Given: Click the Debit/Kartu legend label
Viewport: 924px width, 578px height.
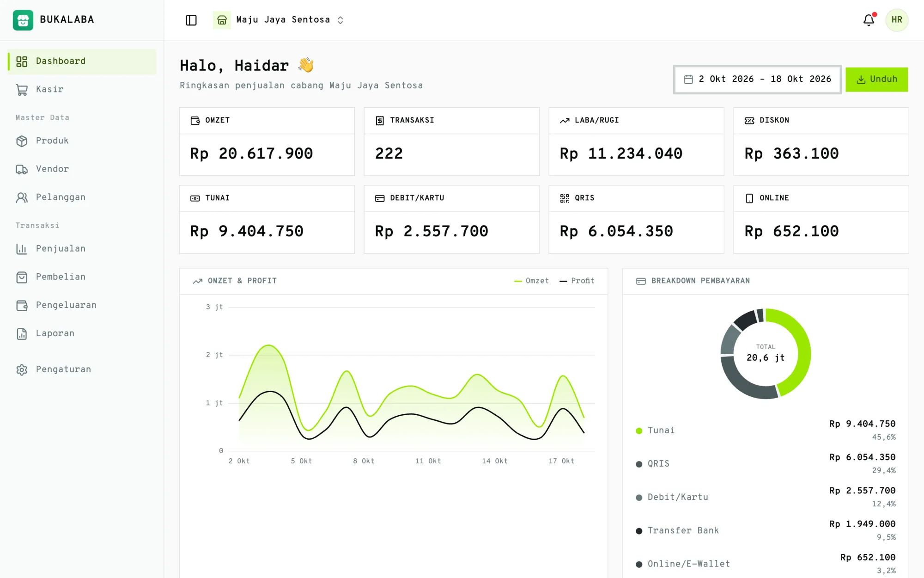Looking at the screenshot, I should click(678, 498).
